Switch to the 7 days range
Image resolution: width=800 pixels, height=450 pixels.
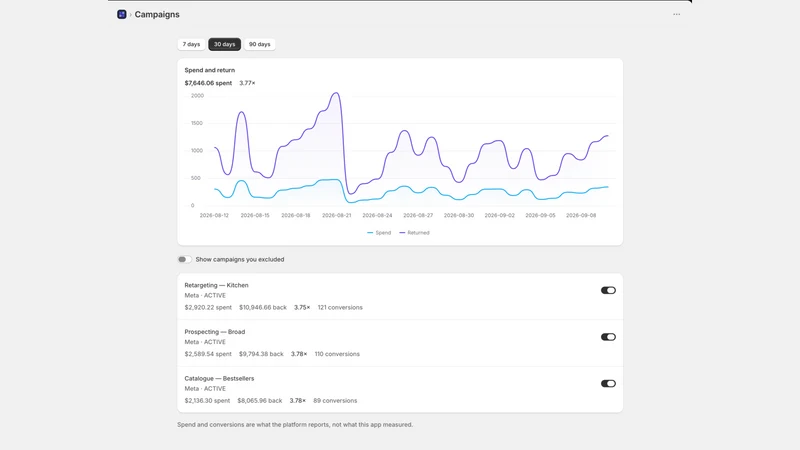tap(191, 44)
